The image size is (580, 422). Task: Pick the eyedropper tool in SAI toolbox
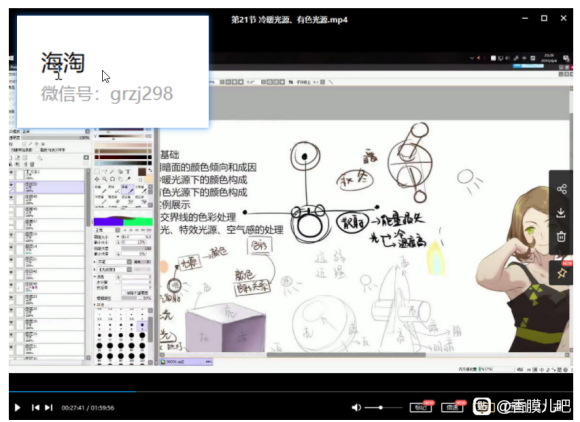coord(128,179)
